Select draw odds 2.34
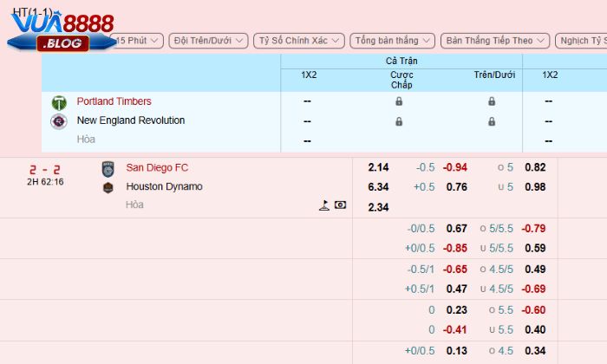607x364 pixels. tap(378, 206)
